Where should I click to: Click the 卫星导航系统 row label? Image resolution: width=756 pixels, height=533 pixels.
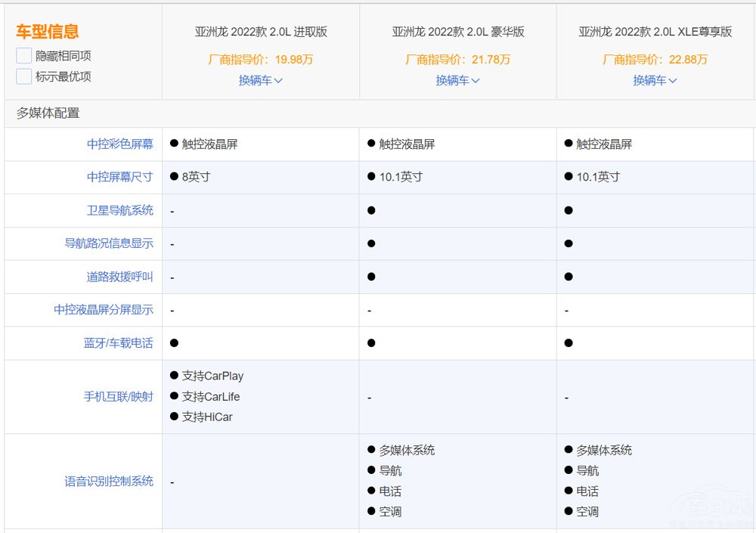122,210
